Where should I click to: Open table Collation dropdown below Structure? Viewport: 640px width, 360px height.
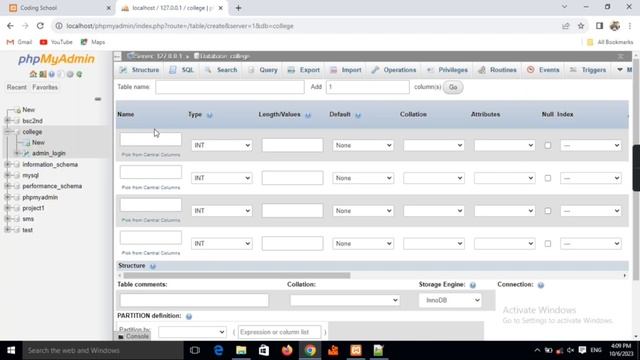coord(345,300)
